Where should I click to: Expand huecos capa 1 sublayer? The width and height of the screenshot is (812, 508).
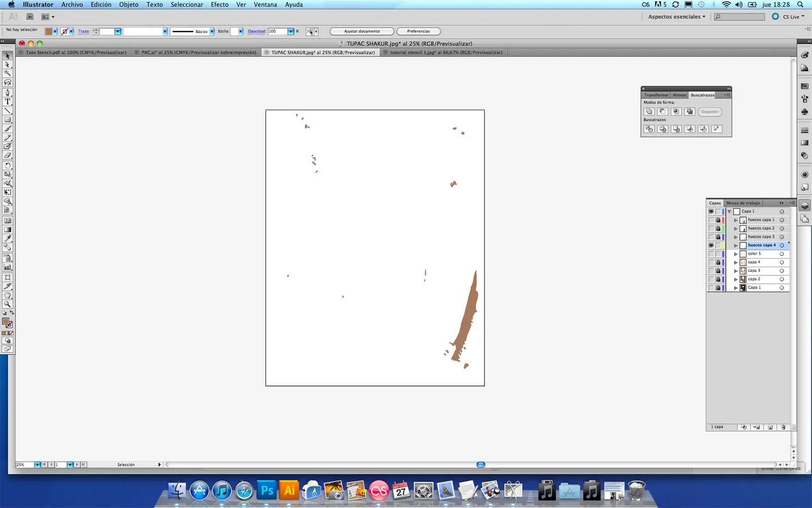(736, 220)
